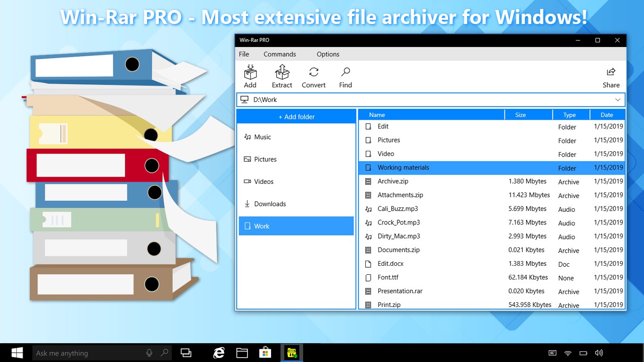Click the + Add folder button
The image size is (644, 362).
297,116
